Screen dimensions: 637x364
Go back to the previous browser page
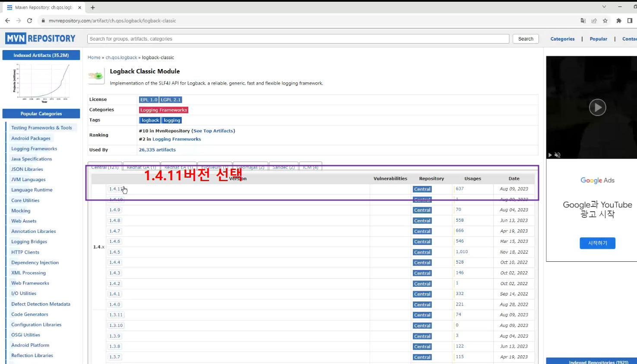(7, 21)
